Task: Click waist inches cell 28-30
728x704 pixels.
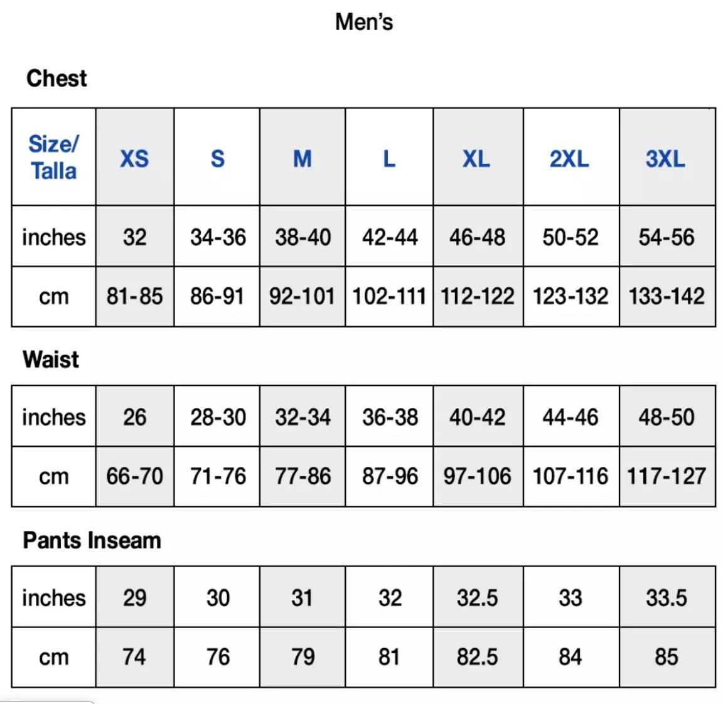Action: (217, 416)
